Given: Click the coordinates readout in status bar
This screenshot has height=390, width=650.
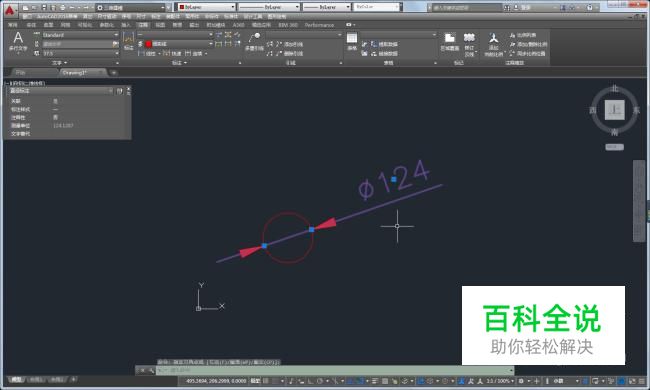Looking at the screenshot, I should [216, 381].
